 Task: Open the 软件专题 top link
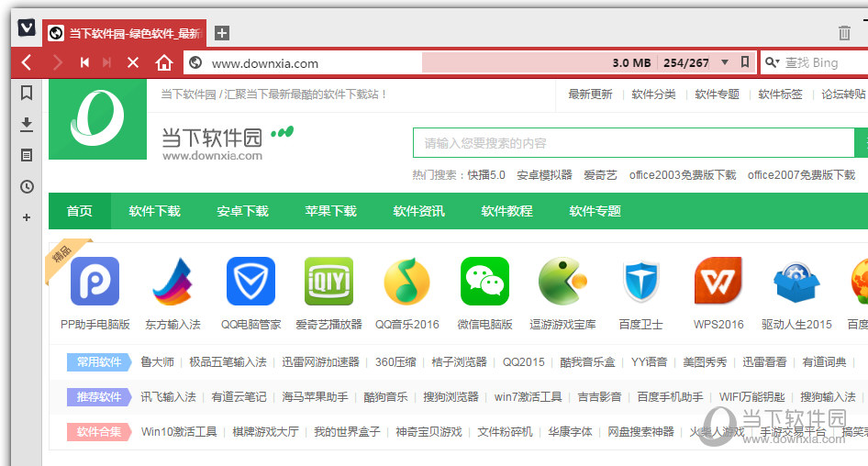[x=717, y=94]
